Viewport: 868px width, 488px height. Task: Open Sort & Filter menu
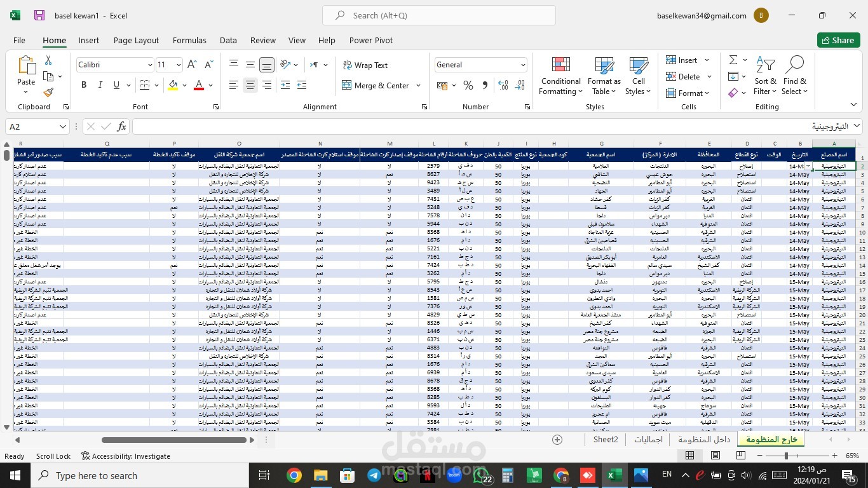tap(765, 76)
